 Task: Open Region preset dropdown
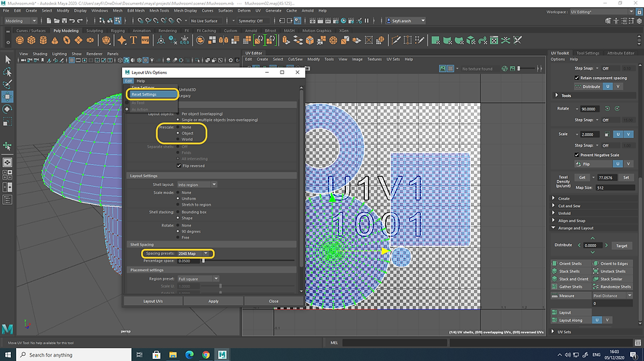pos(198,279)
